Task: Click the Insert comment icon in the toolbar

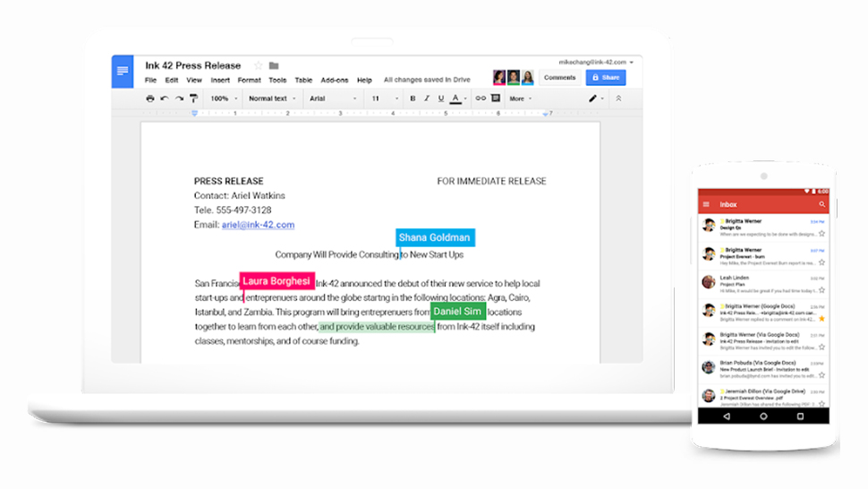Action: [496, 99]
